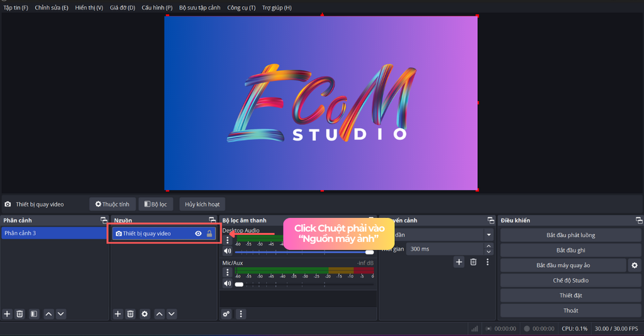
Task: Open scene filters icon in Phân cảnh panel
Action: pos(34,314)
